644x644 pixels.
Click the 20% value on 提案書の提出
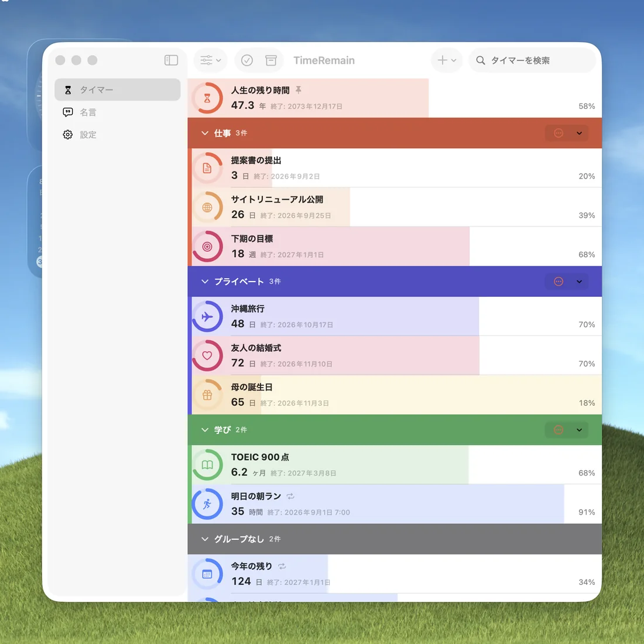tap(587, 176)
